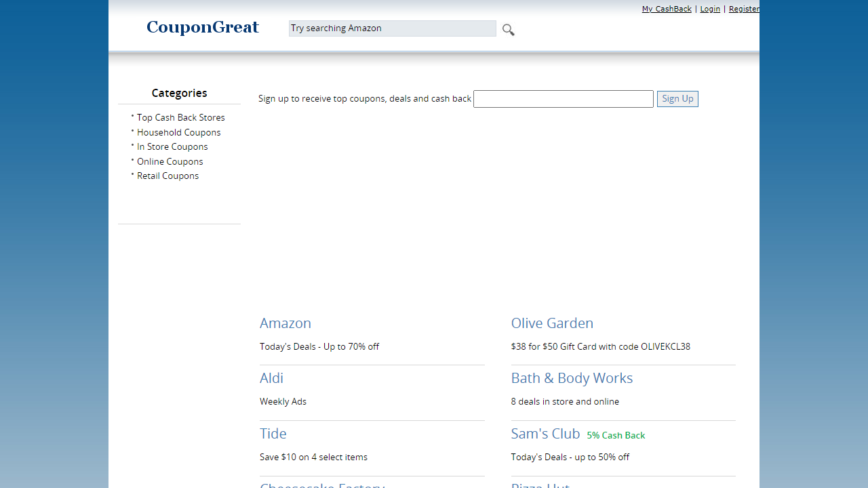This screenshot has width=868, height=488.
Task: Open the Register link
Action: [x=743, y=9]
